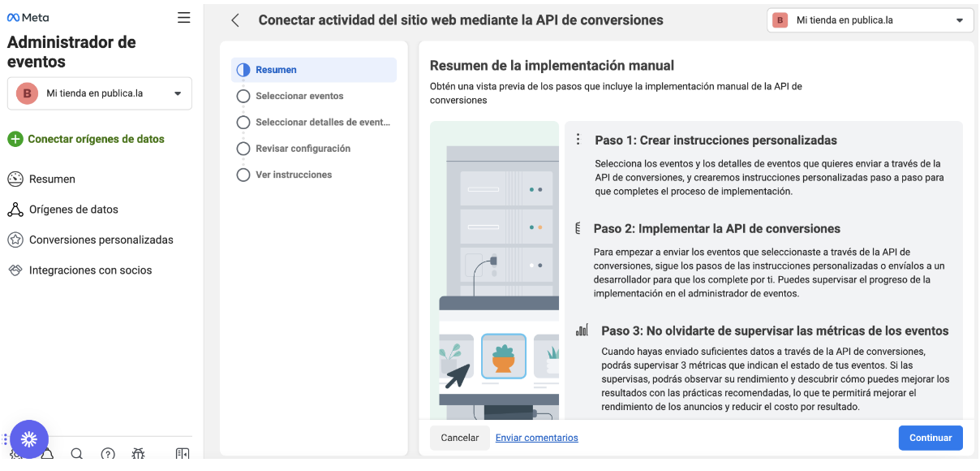Click the back arrow in header
The width and height of the screenshot is (980, 471).
coord(235,20)
